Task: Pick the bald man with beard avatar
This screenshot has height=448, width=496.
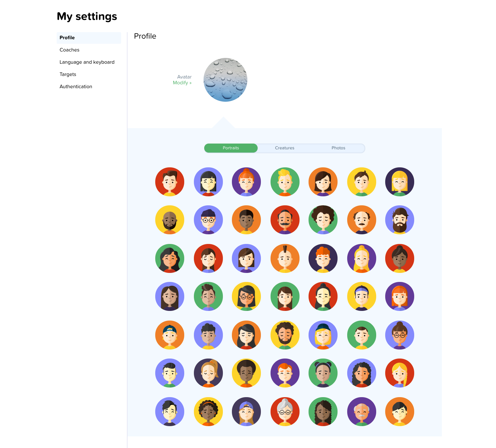Action: click(x=170, y=220)
